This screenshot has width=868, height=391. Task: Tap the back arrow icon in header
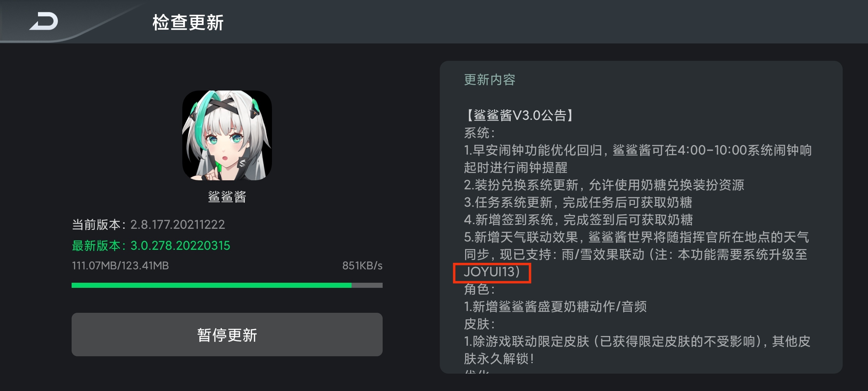(x=44, y=21)
